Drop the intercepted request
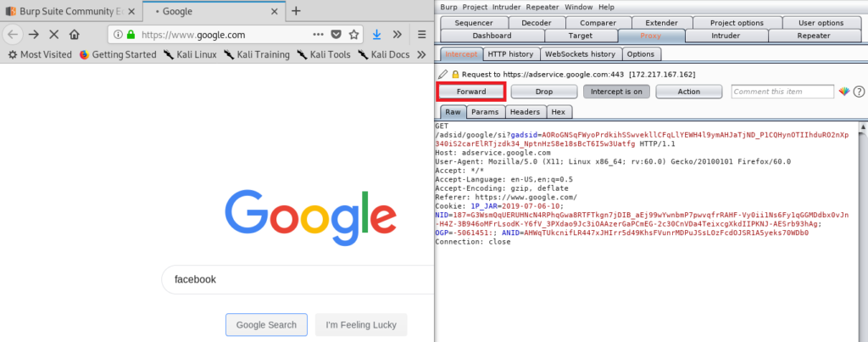Viewport: 868px width, 342px height. tap(544, 92)
